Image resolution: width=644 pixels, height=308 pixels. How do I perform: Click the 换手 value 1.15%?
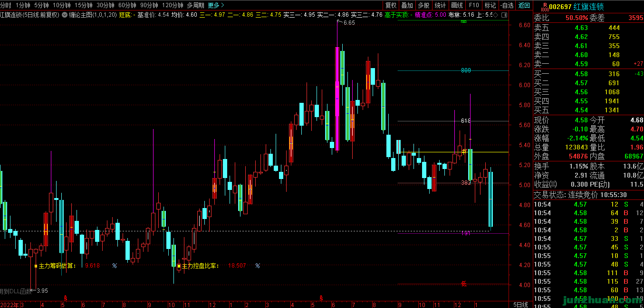578,166
